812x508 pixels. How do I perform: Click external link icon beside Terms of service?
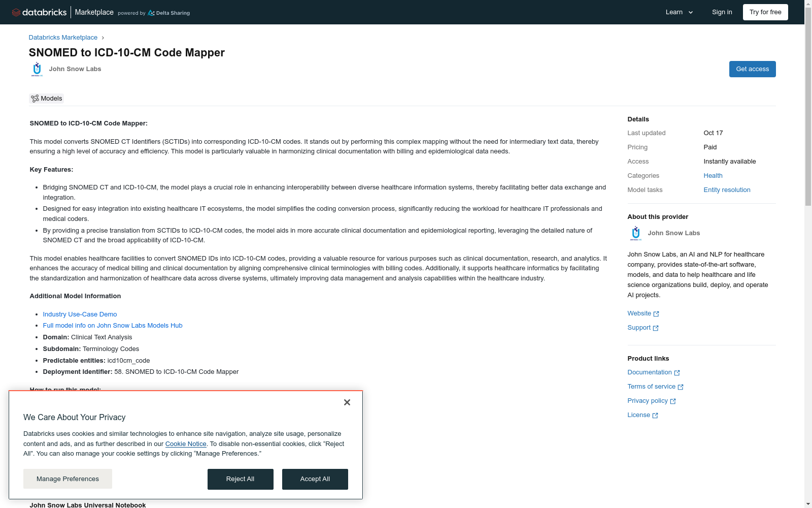[x=681, y=387]
